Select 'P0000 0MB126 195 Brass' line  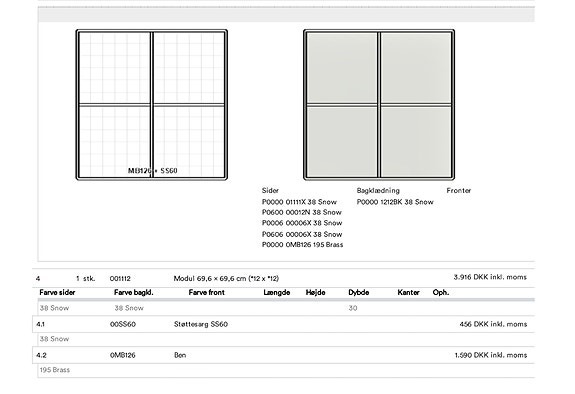click(303, 244)
